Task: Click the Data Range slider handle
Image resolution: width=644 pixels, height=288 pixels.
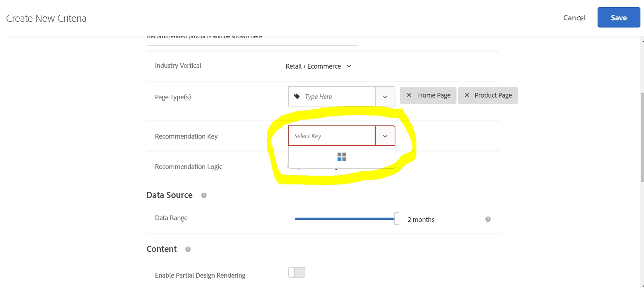Action: tap(396, 218)
